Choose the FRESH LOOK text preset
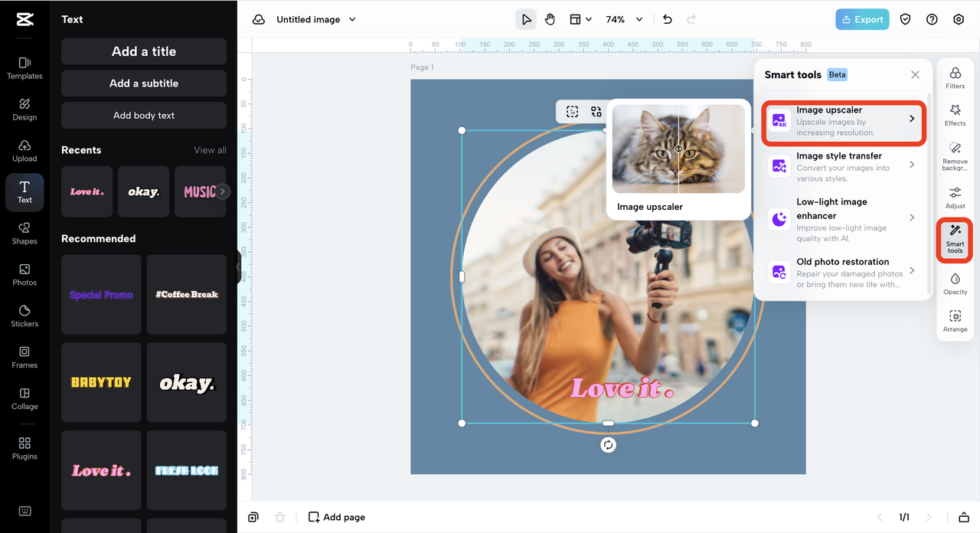980x533 pixels. point(187,470)
